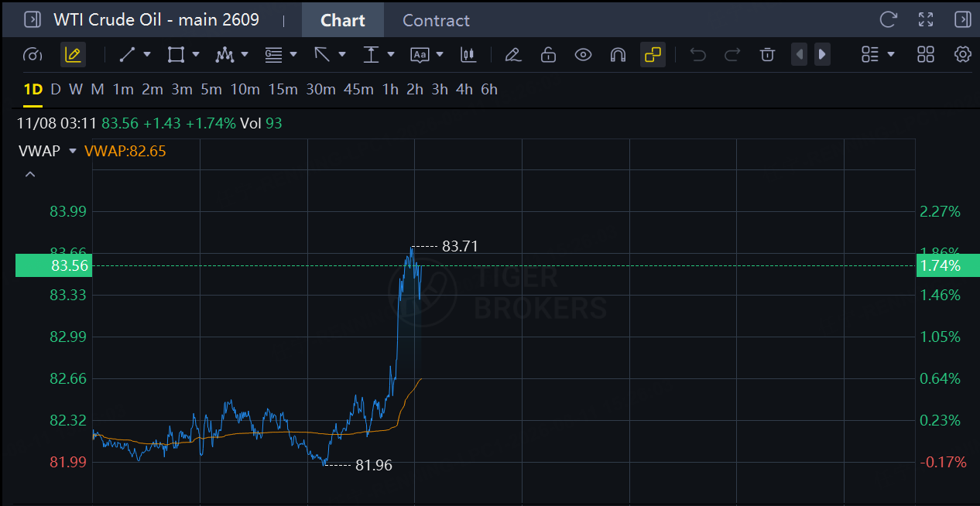980x506 pixels.
Task: Click the VWAP:82.65 value label
Action: pyautogui.click(x=125, y=151)
